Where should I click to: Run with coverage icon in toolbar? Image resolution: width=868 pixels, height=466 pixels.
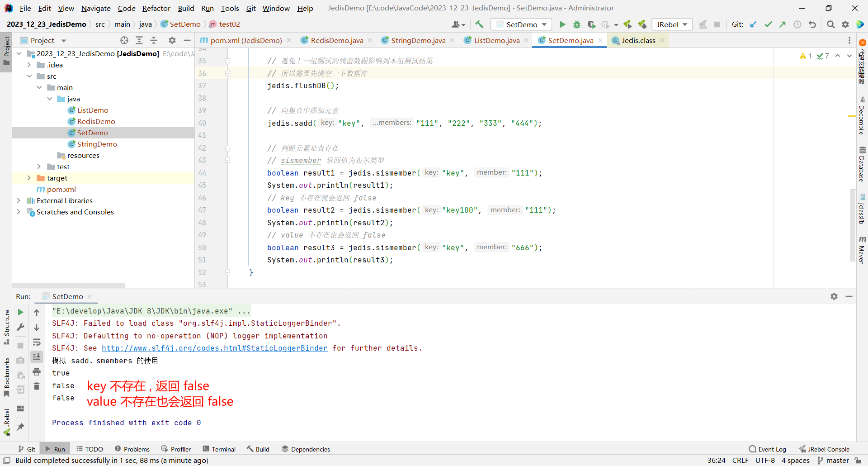tap(591, 24)
